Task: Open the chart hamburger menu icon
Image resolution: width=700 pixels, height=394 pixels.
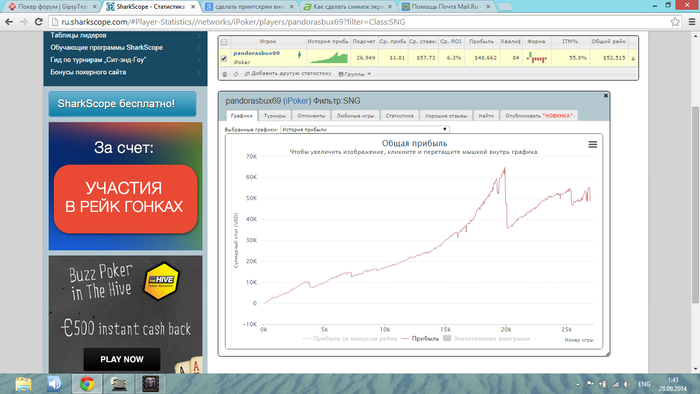Action: 592,145
